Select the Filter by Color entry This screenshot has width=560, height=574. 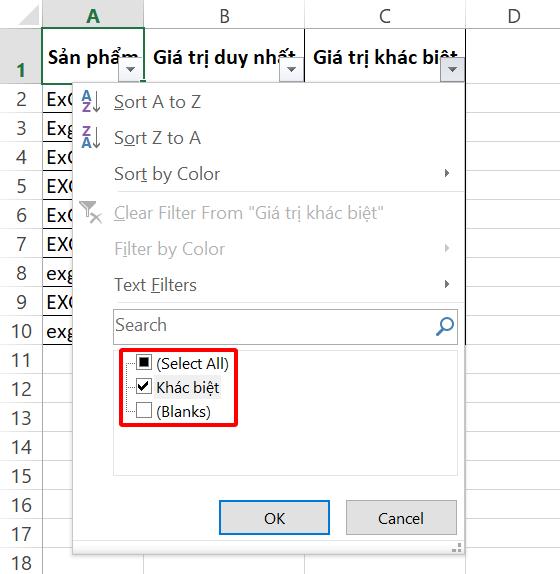(269, 249)
